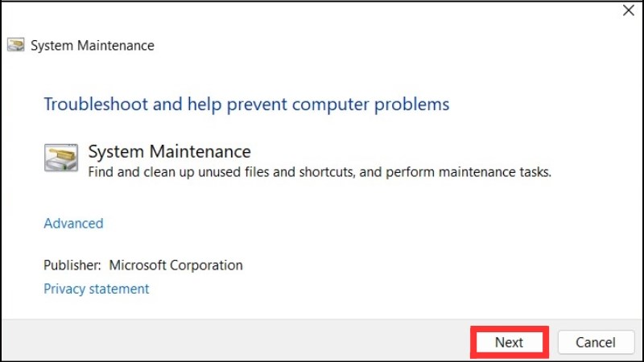Click the 'Microsoft Corporation' publisher name
Screen dimensions: 644x362
(175, 265)
